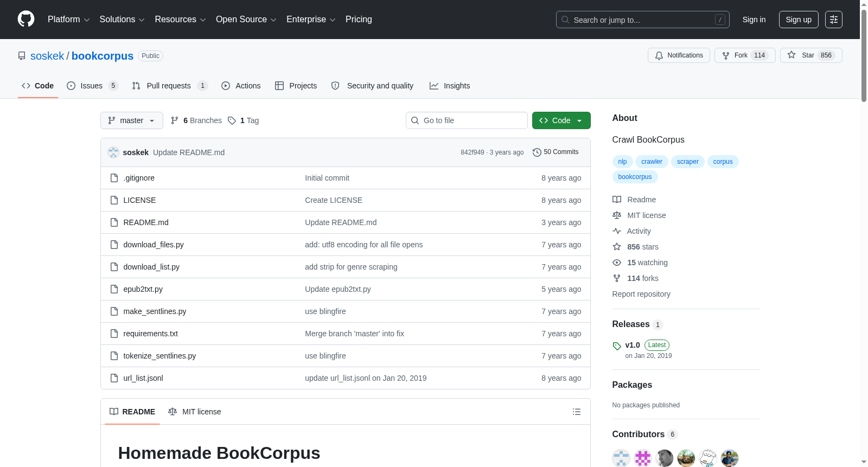Click file icon beside tokenize_sentlines.py
This screenshot has height=467, width=868.
click(x=114, y=356)
